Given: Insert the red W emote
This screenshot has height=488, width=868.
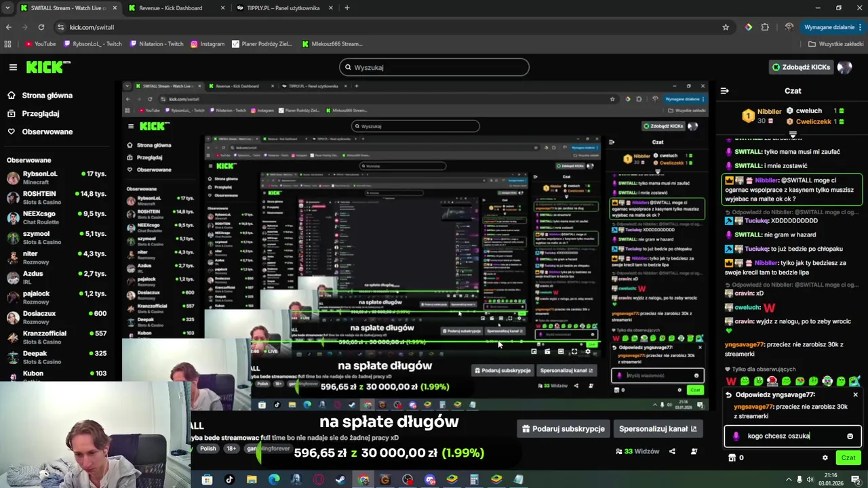Looking at the screenshot, I should coord(731,382).
